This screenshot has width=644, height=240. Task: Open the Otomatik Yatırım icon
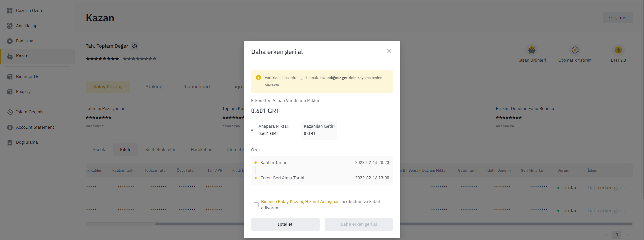pos(575,50)
